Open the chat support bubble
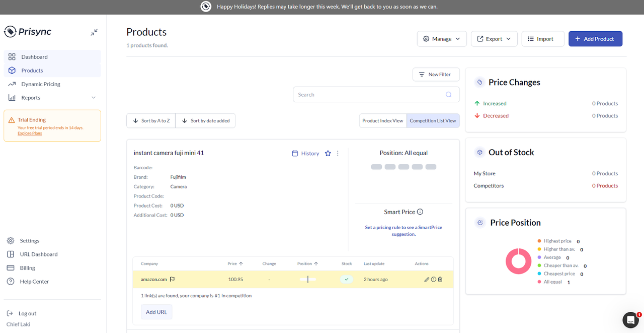This screenshot has width=644, height=333. pyautogui.click(x=630, y=320)
